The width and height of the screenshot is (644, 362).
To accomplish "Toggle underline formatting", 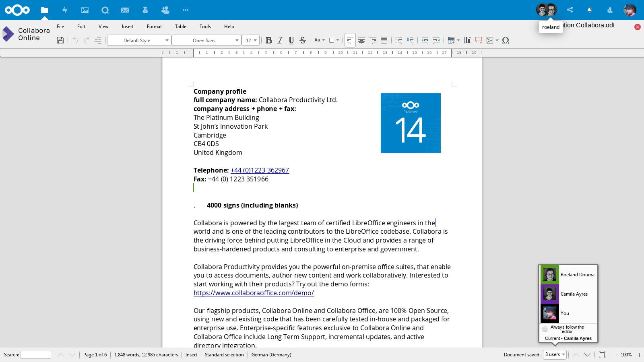I will point(291,40).
